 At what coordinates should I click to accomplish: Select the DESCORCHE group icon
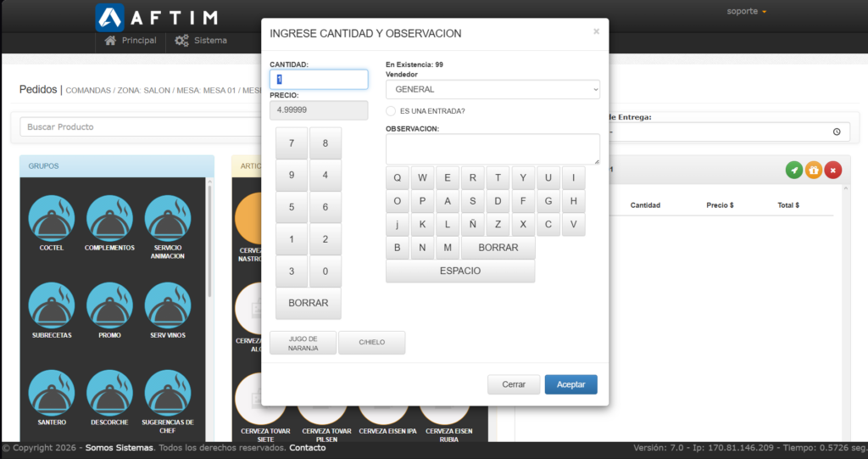click(x=109, y=393)
